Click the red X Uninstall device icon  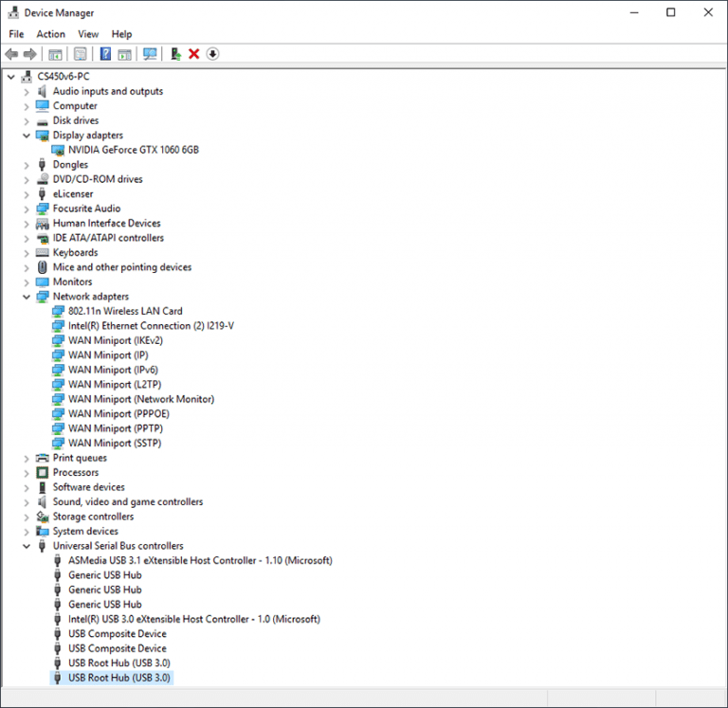pos(194,54)
